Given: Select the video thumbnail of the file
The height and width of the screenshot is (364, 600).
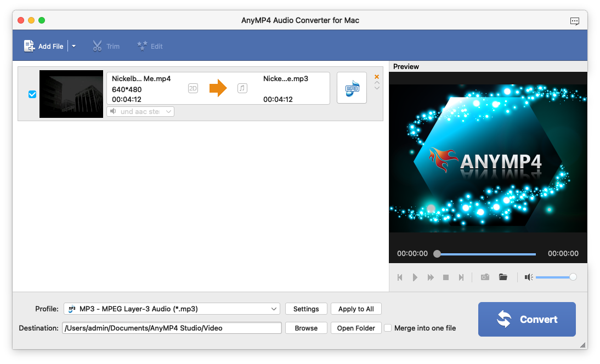Looking at the screenshot, I should [71, 94].
